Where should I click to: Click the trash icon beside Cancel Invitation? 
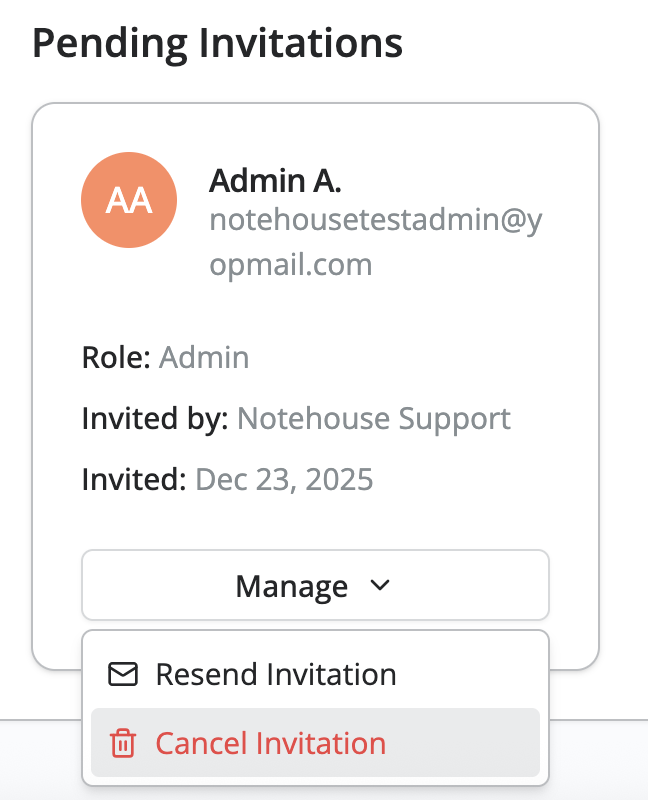[122, 743]
